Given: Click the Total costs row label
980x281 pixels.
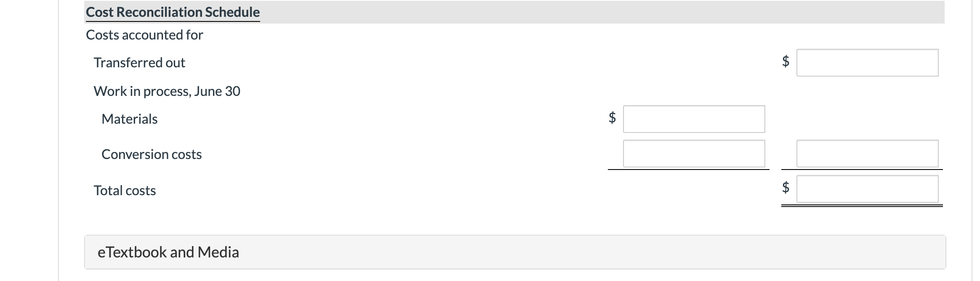Looking at the screenshot, I should pyautogui.click(x=125, y=190).
